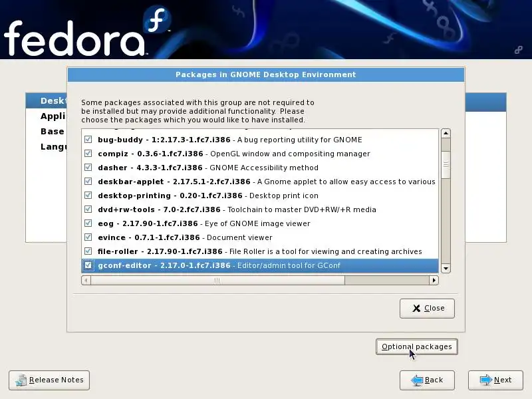The image size is (532, 399).
Task: Click the blue left arrow Back icon
Action: coord(417,380)
